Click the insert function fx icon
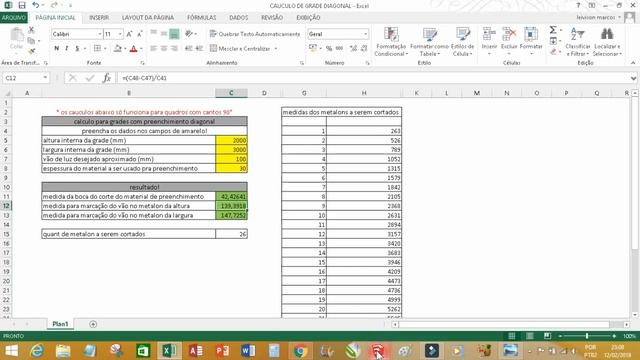Viewport: 640px width, 360px height. point(107,78)
